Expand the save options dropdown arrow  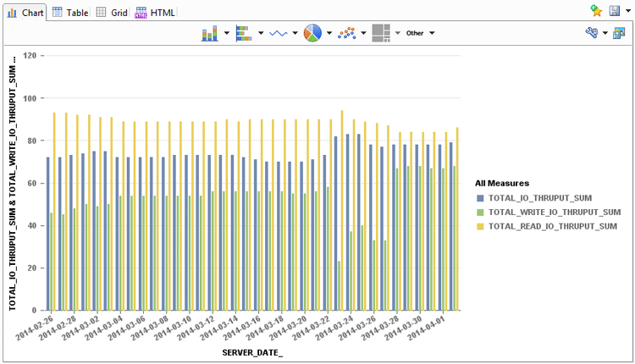(x=627, y=12)
